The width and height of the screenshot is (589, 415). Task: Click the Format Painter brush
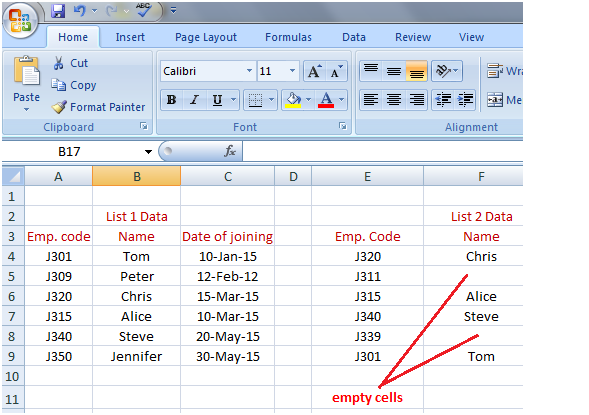[x=59, y=107]
